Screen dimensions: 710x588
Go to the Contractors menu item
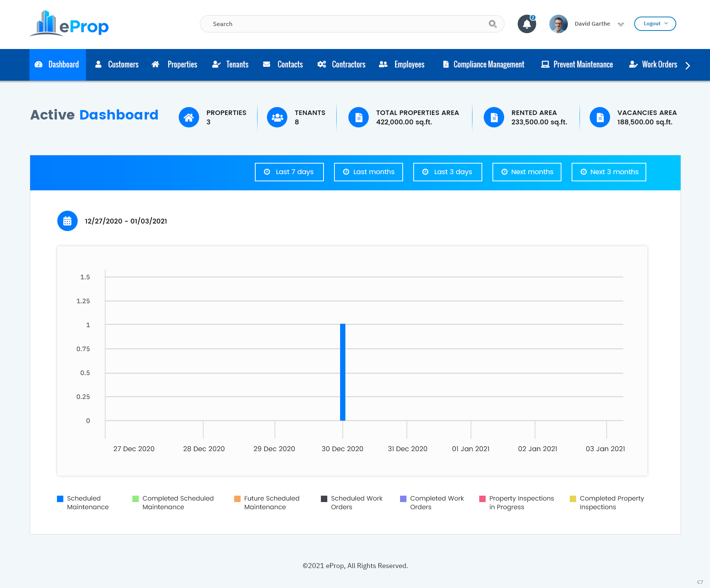(342, 65)
